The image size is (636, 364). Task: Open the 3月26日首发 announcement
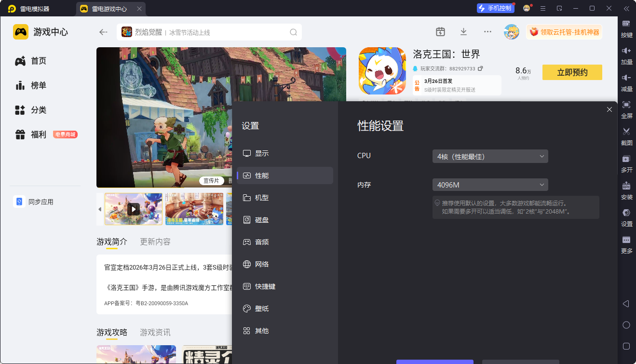[x=457, y=85]
